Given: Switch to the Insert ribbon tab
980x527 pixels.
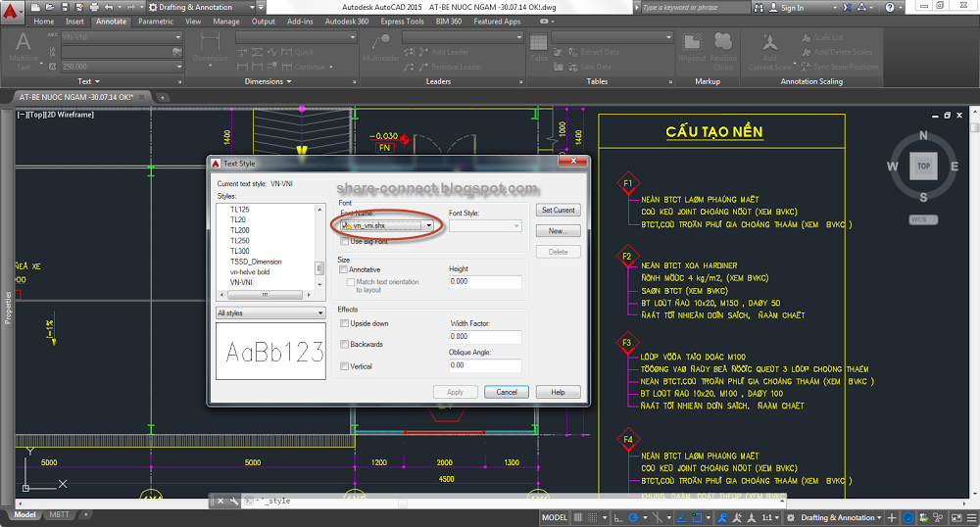Looking at the screenshot, I should 74,22.
